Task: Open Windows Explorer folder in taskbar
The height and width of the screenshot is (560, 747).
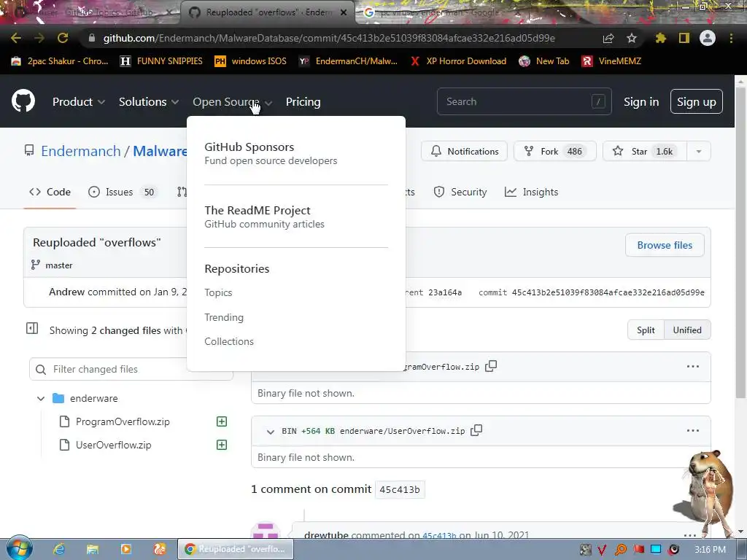Action: 93,549
